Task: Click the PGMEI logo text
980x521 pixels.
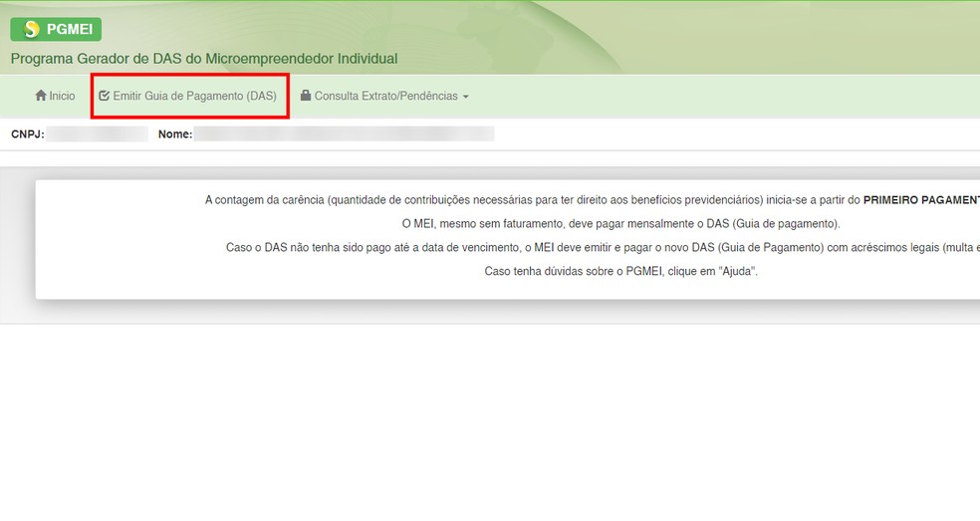Action: pyautogui.click(x=70, y=30)
